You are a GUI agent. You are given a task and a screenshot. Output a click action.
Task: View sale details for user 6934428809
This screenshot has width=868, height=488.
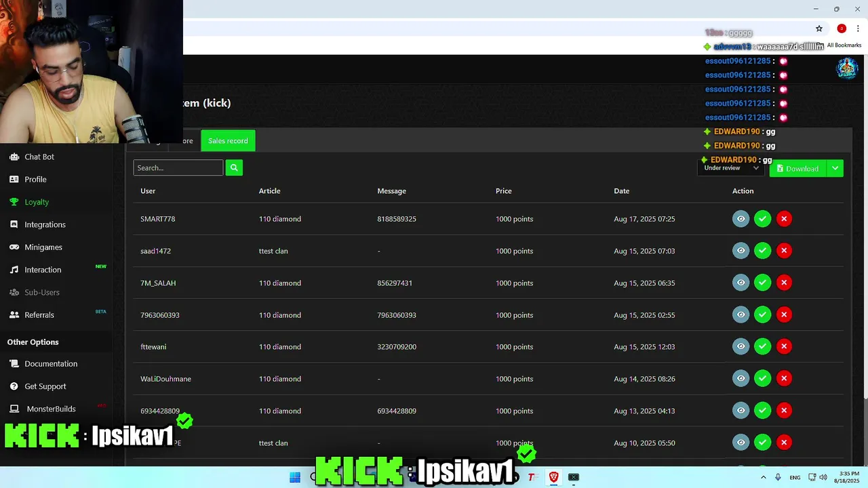(741, 410)
